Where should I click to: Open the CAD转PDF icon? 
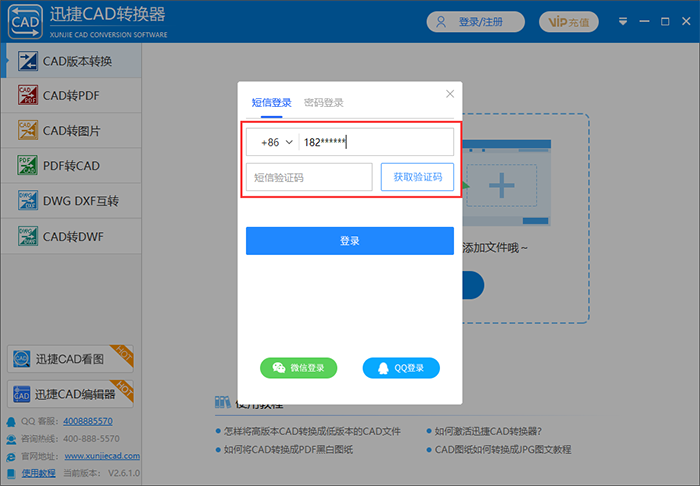[x=27, y=95]
